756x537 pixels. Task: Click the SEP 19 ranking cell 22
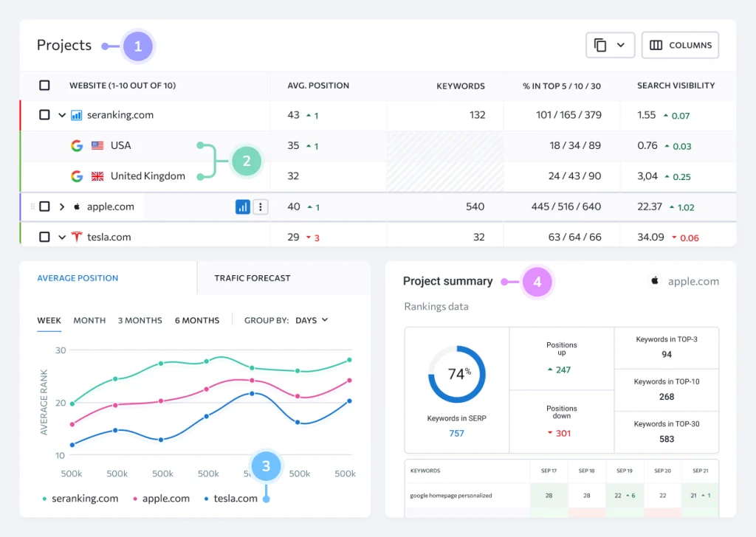point(625,495)
